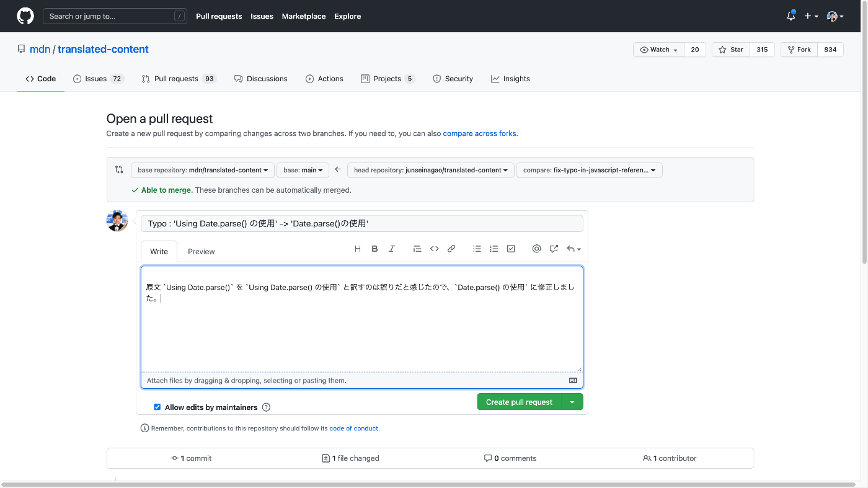Screen dimensions: 868x488
Task: Open the compare branch dropdown
Action: pos(590,170)
